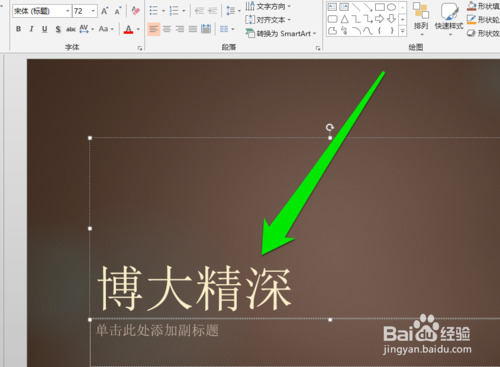Set right text alignment
This screenshot has width=500, height=367.
180,29
